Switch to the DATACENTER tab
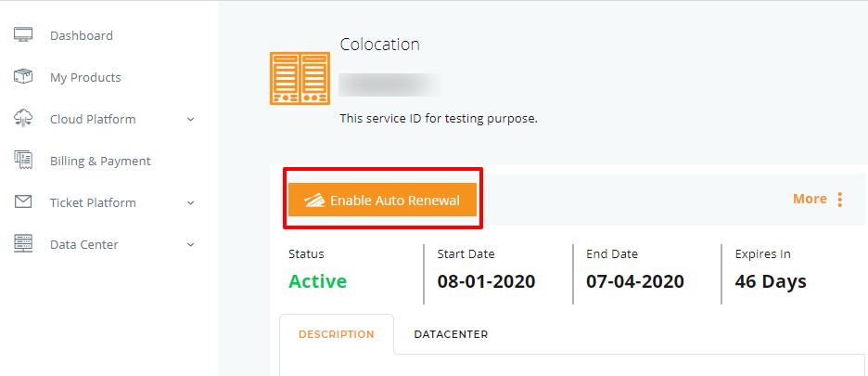Viewport: 868px width, 376px height. pyautogui.click(x=451, y=334)
